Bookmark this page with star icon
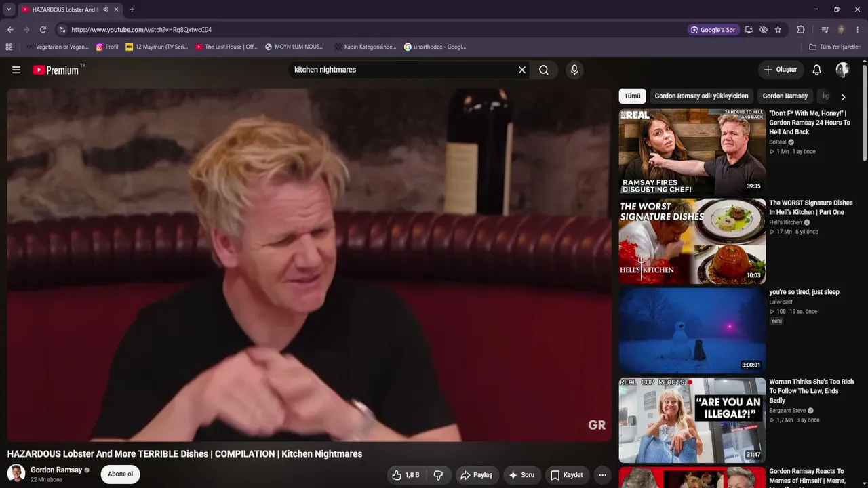 pyautogui.click(x=778, y=30)
